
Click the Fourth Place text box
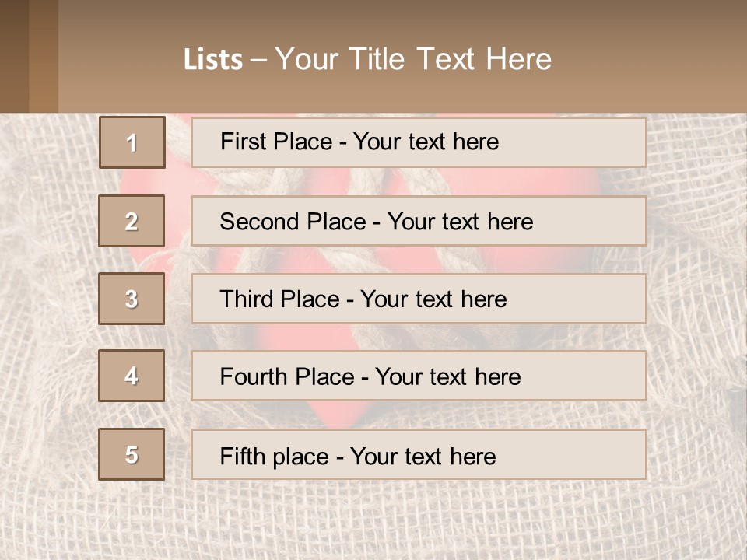pyautogui.click(x=419, y=376)
